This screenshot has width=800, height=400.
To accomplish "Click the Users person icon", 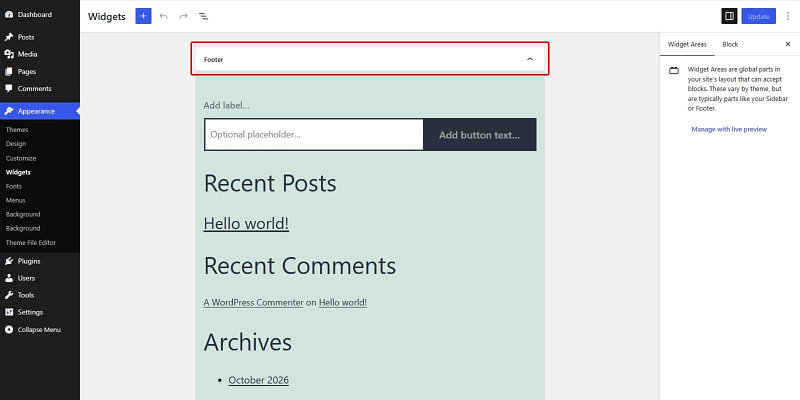I will point(9,278).
